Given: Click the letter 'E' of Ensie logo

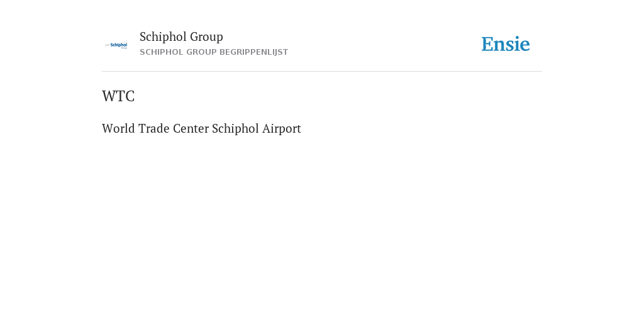Looking at the screenshot, I should pos(487,44).
